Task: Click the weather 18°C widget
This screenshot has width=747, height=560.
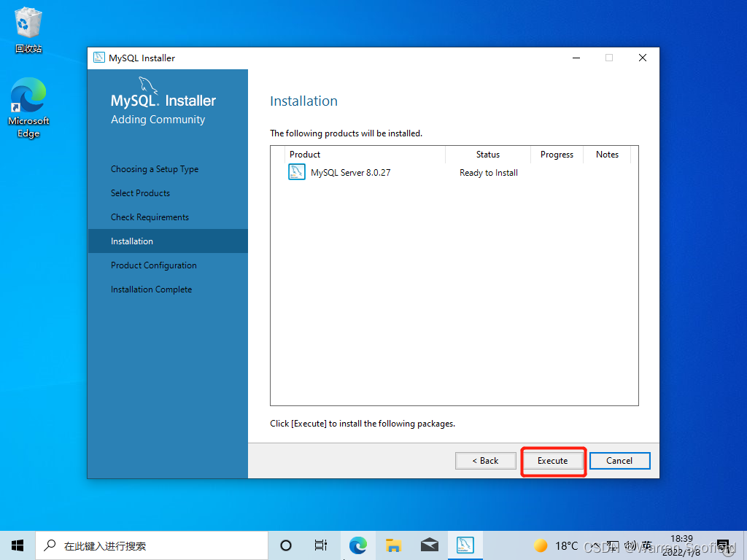Action: [555, 545]
